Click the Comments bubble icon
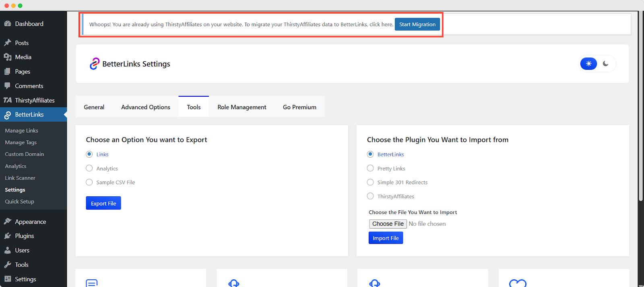Viewport: 644px width, 287px height. click(8, 86)
